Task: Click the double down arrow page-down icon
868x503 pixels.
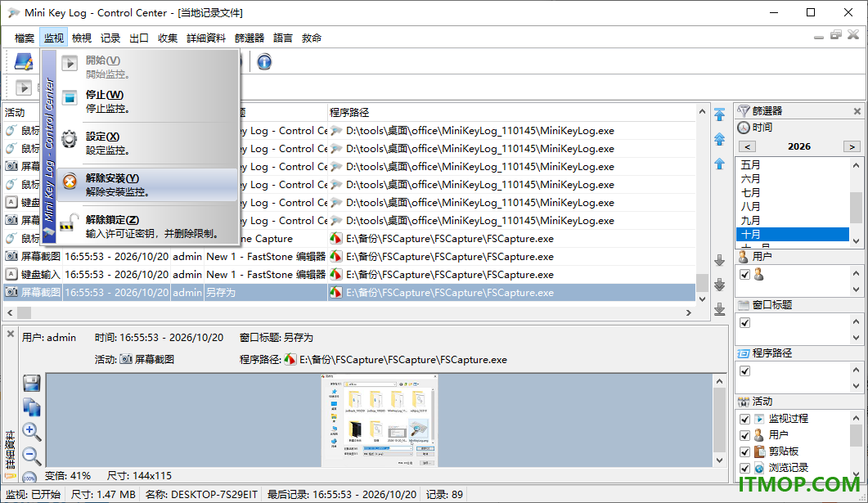Action: (720, 285)
